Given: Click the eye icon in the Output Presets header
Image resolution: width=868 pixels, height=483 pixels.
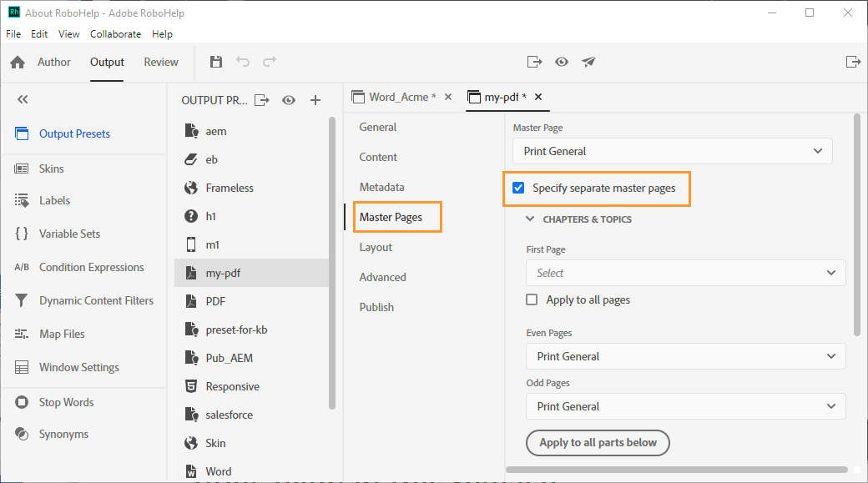Looking at the screenshot, I should tap(289, 100).
